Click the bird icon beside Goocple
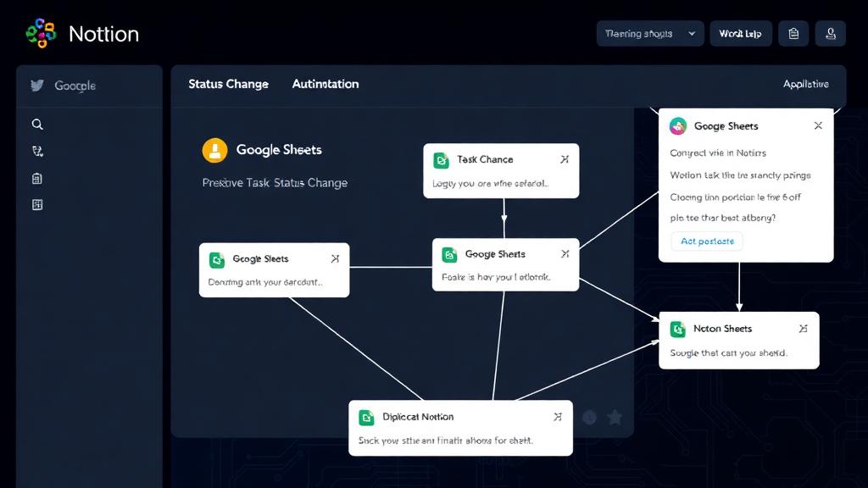Image resolution: width=868 pixels, height=488 pixels. point(37,86)
